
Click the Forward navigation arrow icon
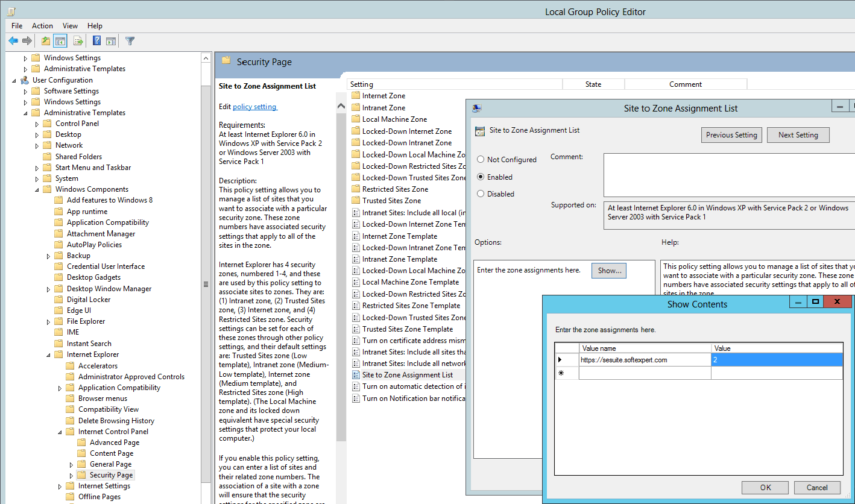pos(27,40)
